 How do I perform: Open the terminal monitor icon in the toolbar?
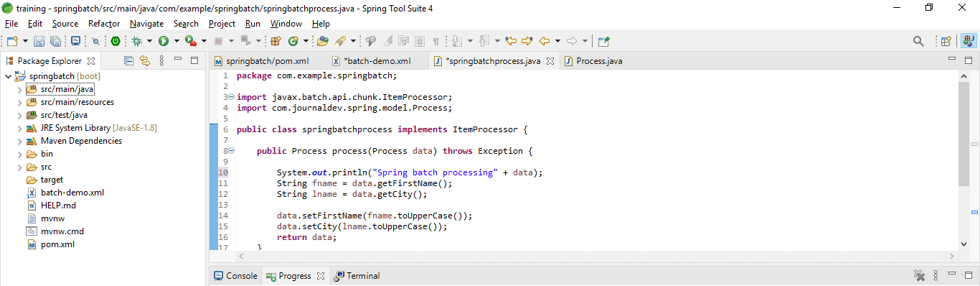(75, 41)
